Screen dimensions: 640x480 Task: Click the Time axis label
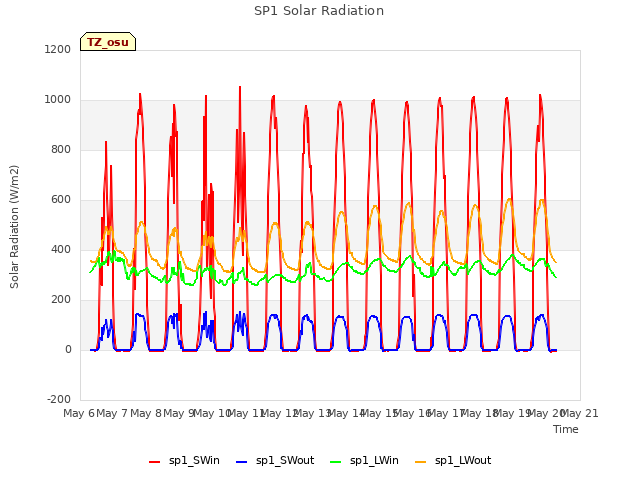point(566,429)
